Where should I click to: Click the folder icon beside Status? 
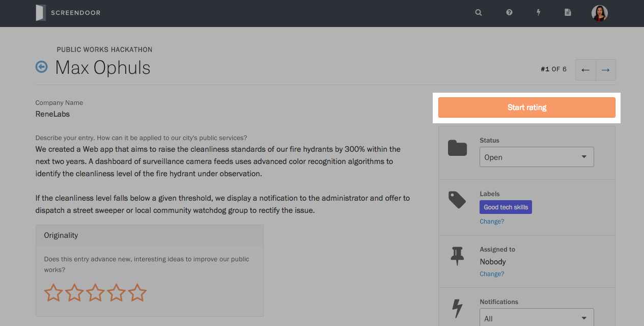click(x=457, y=148)
